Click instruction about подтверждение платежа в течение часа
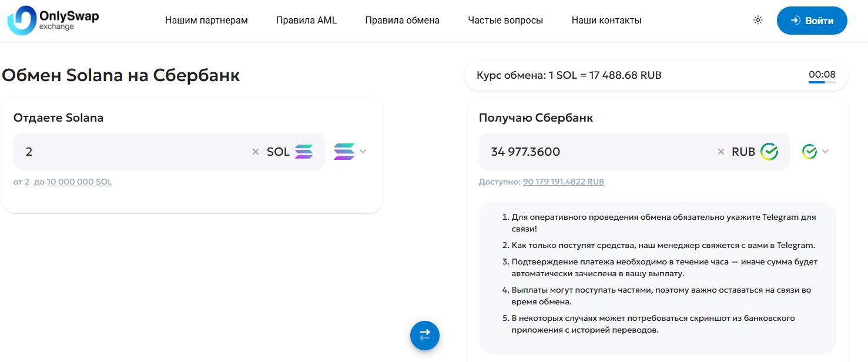Image resolution: width=868 pixels, height=362 pixels. click(x=665, y=268)
